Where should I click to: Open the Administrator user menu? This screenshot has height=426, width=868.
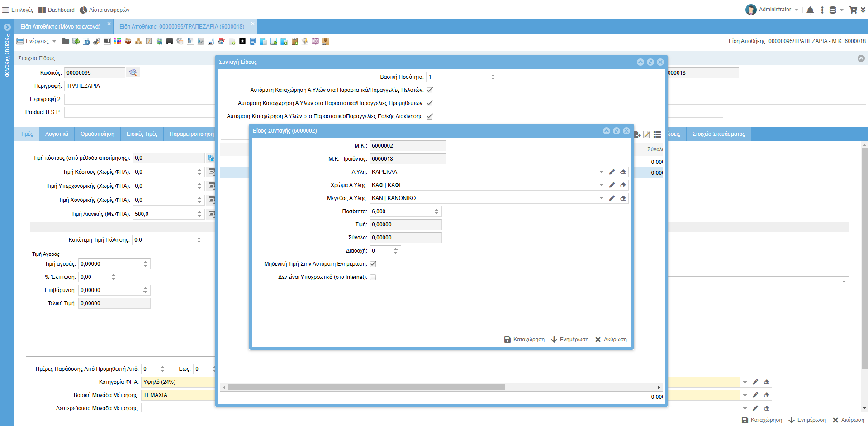pos(773,10)
